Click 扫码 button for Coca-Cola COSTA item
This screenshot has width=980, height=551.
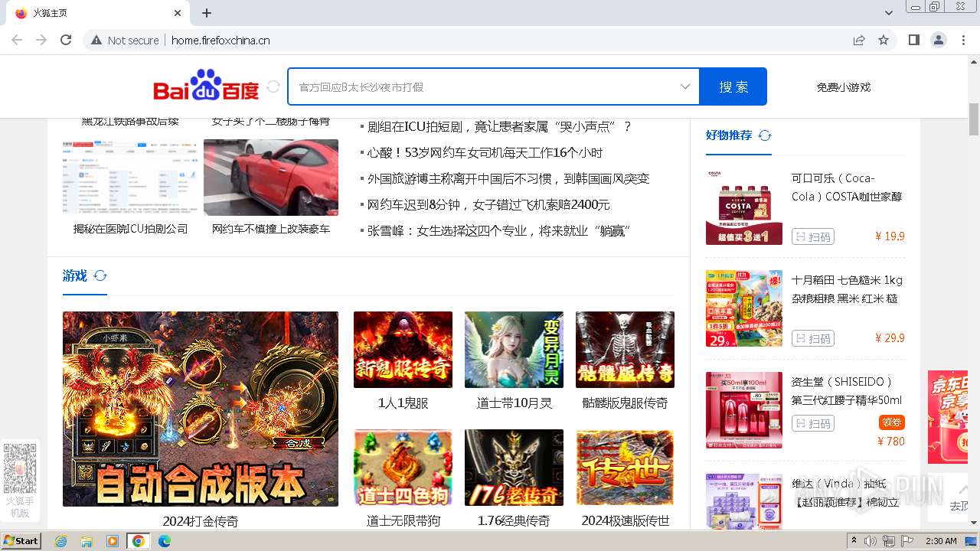coord(813,236)
